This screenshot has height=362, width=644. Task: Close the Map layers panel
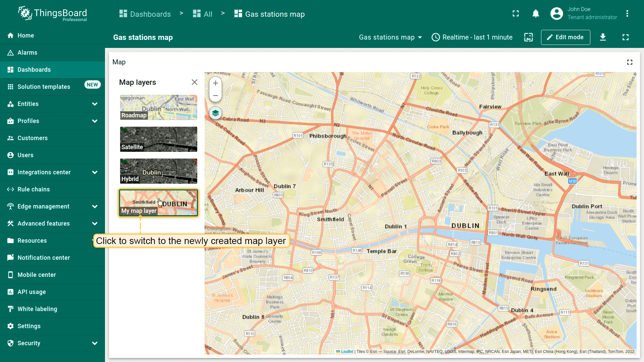pyautogui.click(x=194, y=82)
